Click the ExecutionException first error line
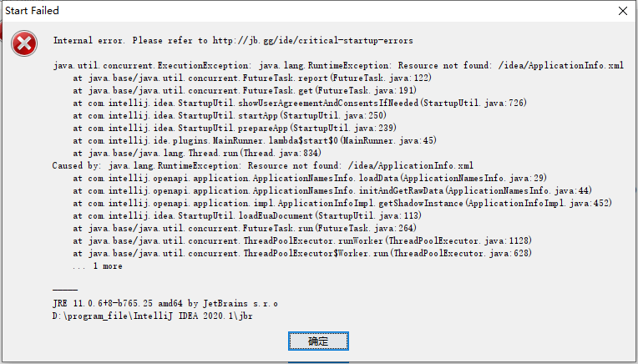The width and height of the screenshot is (638, 364). click(x=338, y=65)
